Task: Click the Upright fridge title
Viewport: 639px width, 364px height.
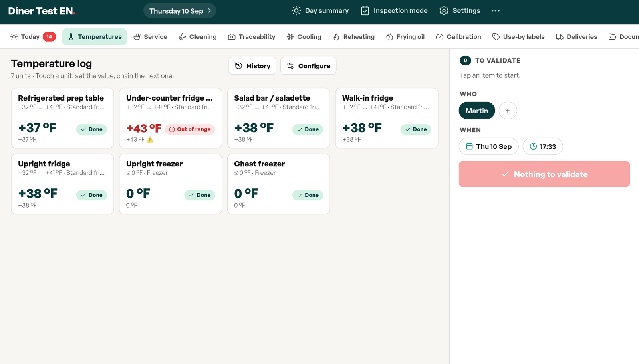Action: click(44, 164)
